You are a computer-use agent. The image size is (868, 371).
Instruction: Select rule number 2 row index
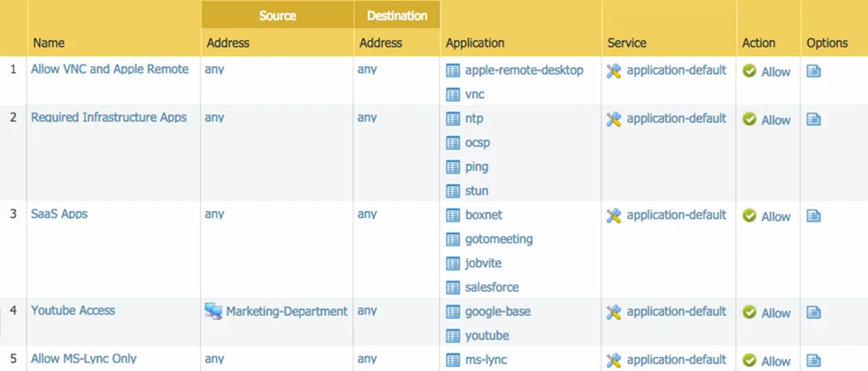[x=14, y=117]
